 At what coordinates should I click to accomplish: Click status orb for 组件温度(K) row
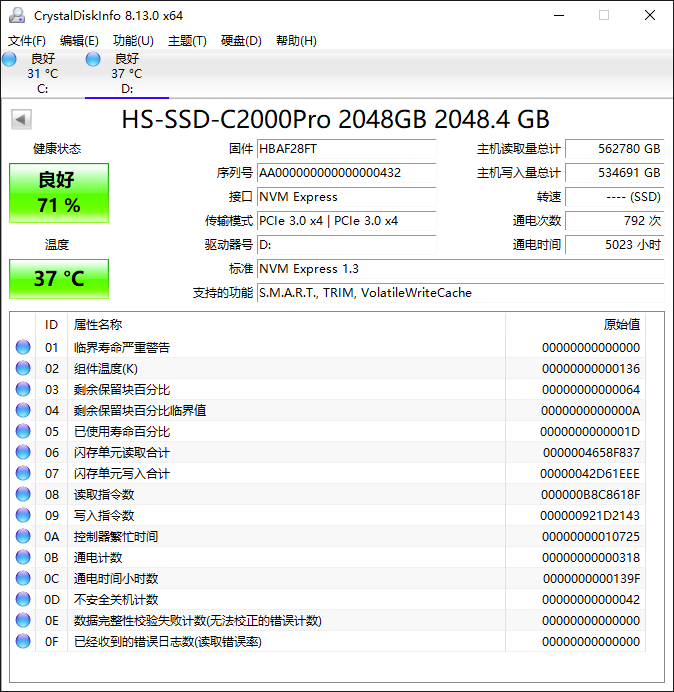[23, 369]
